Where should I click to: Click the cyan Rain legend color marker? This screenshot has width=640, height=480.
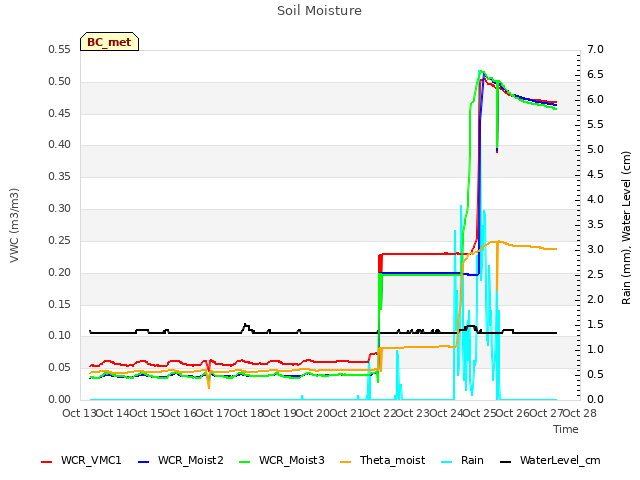coord(447,462)
